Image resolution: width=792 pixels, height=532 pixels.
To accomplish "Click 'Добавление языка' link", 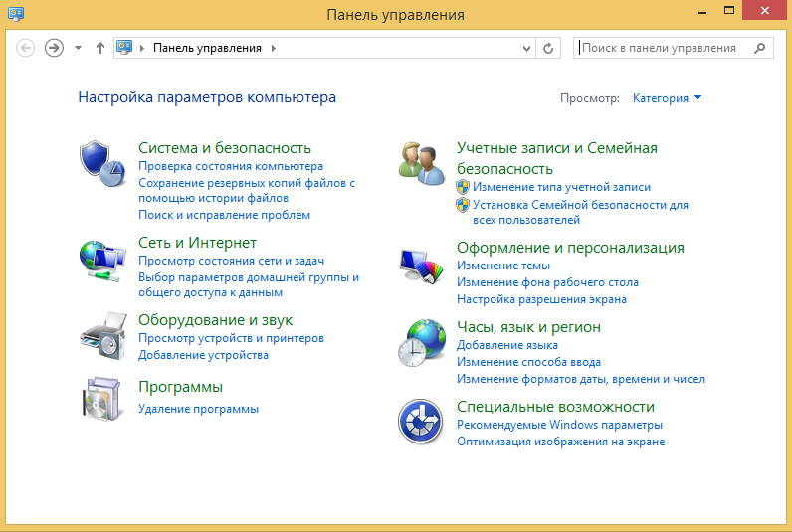I will [x=507, y=345].
